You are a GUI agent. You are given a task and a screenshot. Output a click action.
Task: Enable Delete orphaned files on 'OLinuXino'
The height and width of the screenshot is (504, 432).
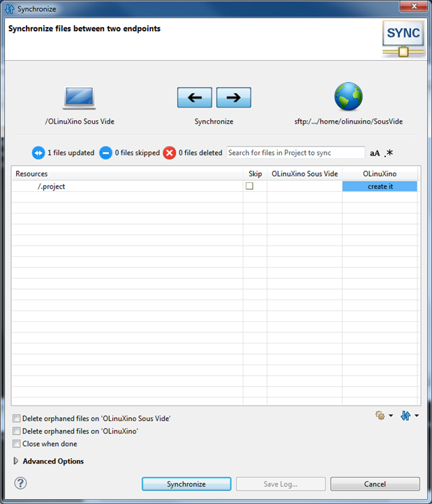tap(16, 431)
